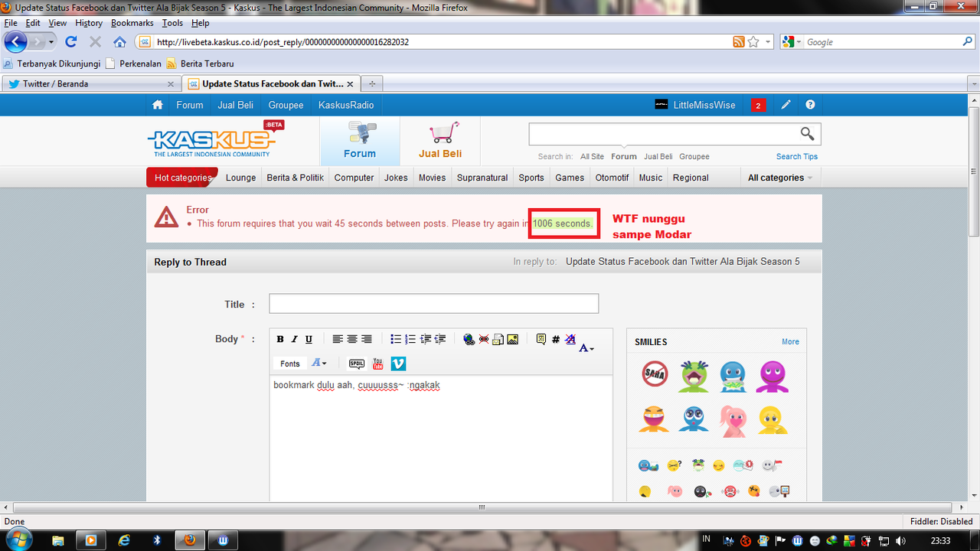The width and height of the screenshot is (980, 551).
Task: Insert Vimeo video tag
Action: (398, 364)
